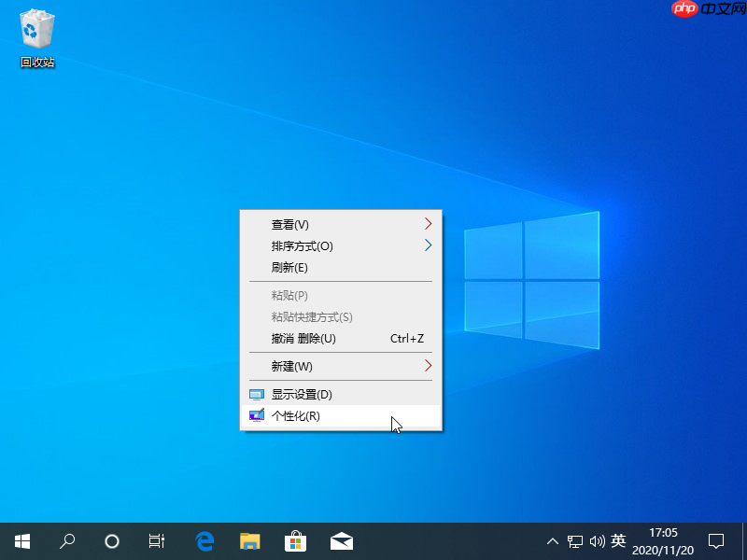
Task: Click the clock showing 2020/11/20
Action: (x=664, y=540)
